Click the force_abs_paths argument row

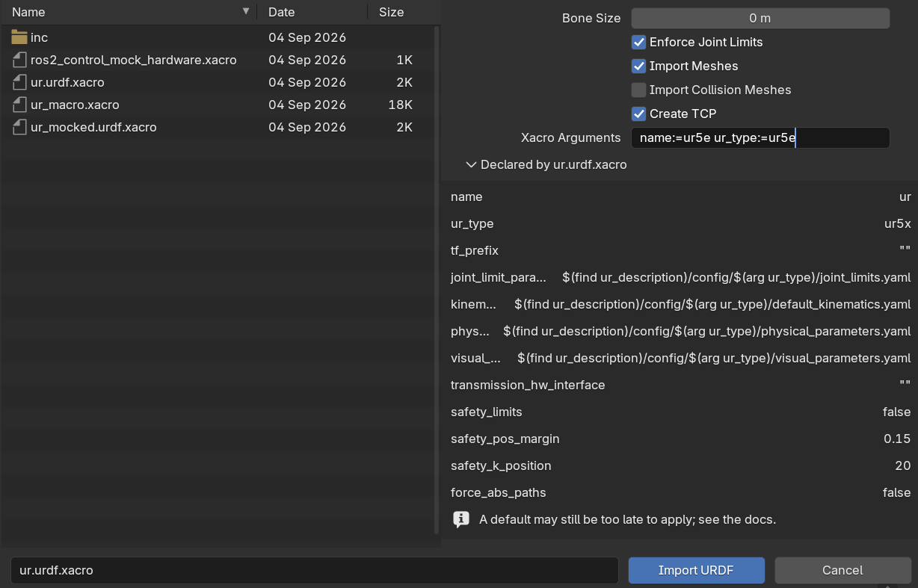click(680, 493)
